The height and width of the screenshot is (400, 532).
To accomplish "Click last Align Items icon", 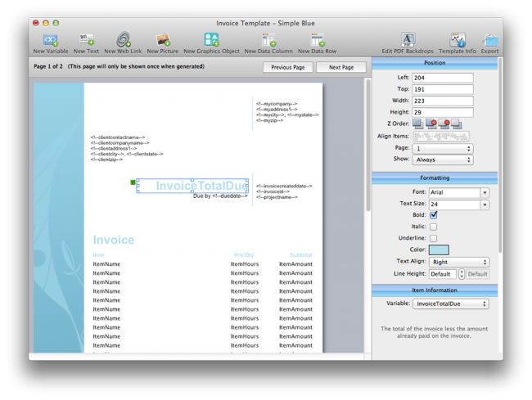I will [x=464, y=137].
